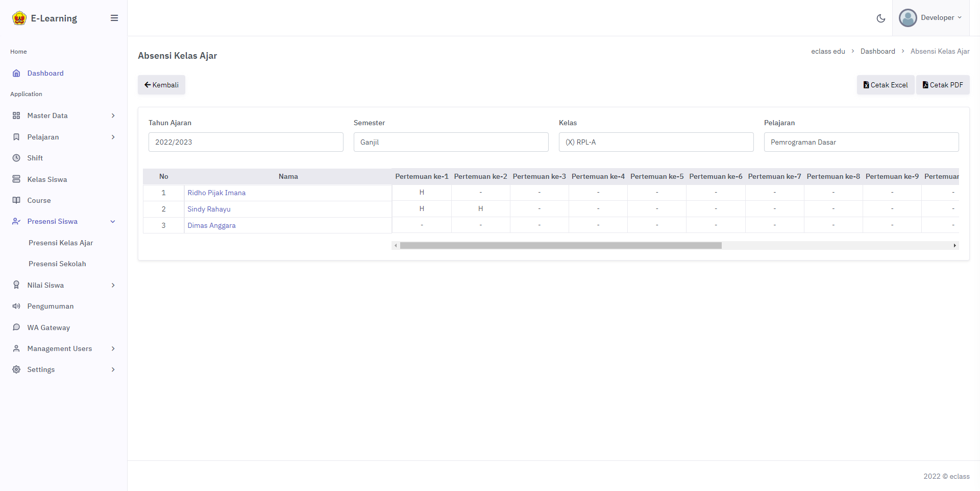Select Presensi Sekolah submenu item
The width and height of the screenshot is (980, 491).
coord(57,264)
